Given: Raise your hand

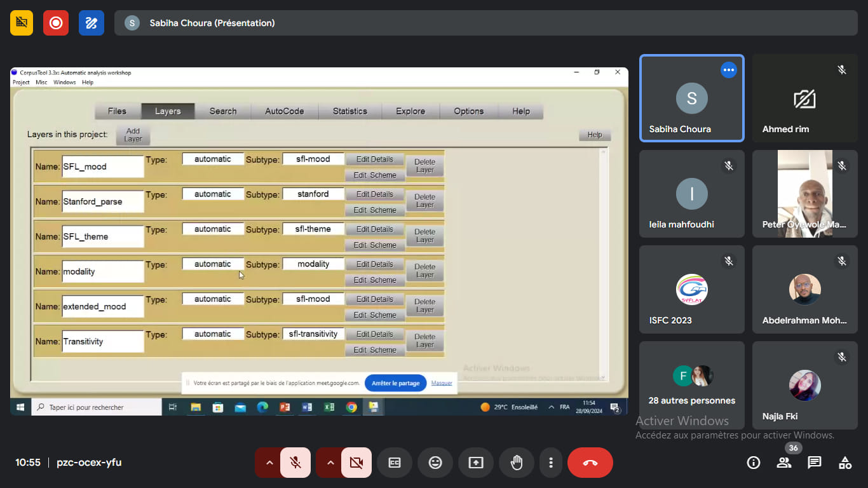Looking at the screenshot, I should coord(517,463).
